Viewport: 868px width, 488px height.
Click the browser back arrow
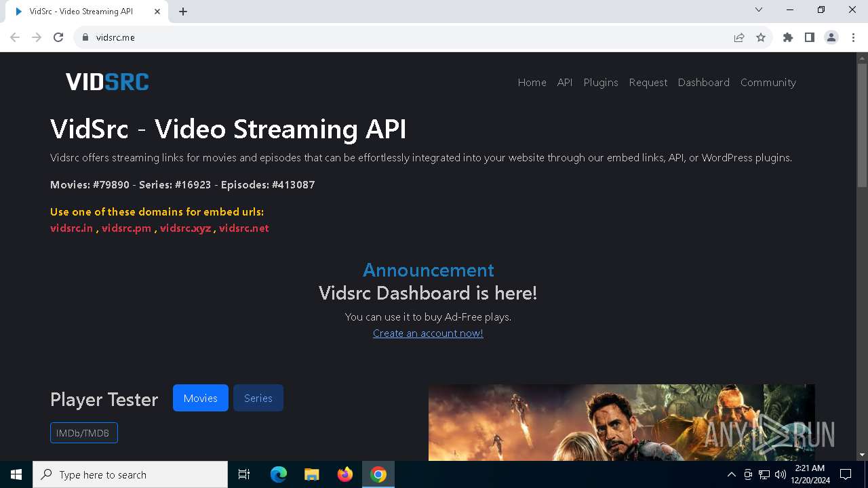[x=15, y=37]
